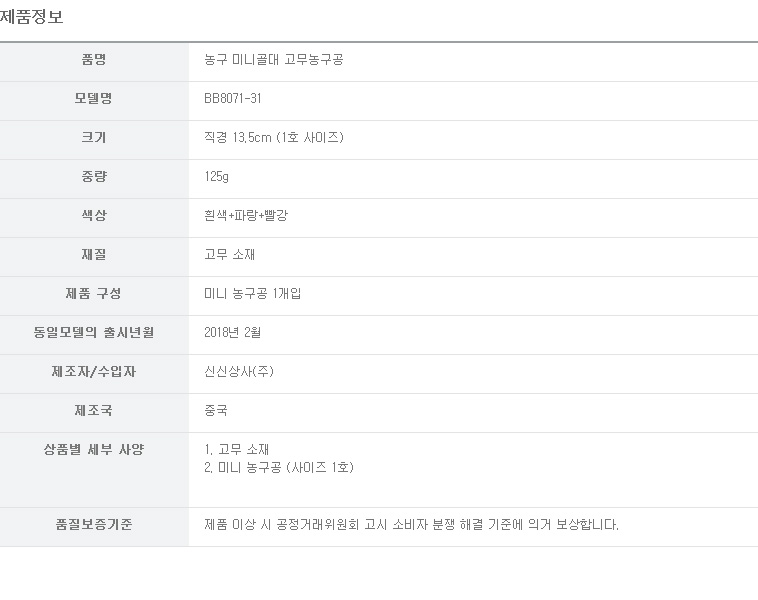Click the release date 2018년 2월

pyautogui.click(x=233, y=333)
